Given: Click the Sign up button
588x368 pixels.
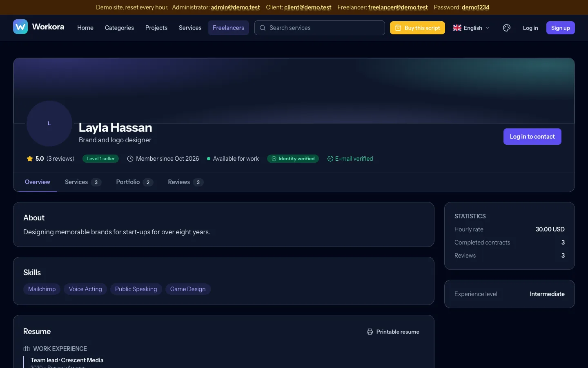Looking at the screenshot, I should [x=561, y=28].
